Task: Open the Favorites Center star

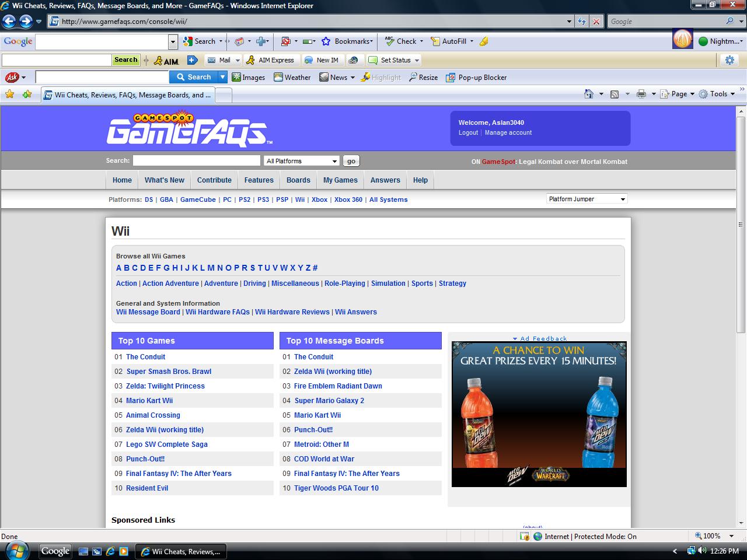Action: (x=9, y=94)
